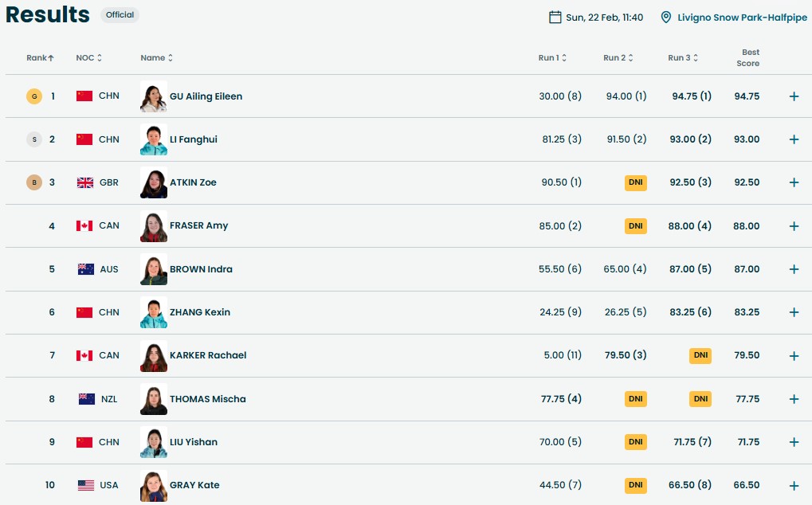The height and width of the screenshot is (505, 812).
Task: Click the DNI badge in Atkin's Run 2
Action: [635, 182]
